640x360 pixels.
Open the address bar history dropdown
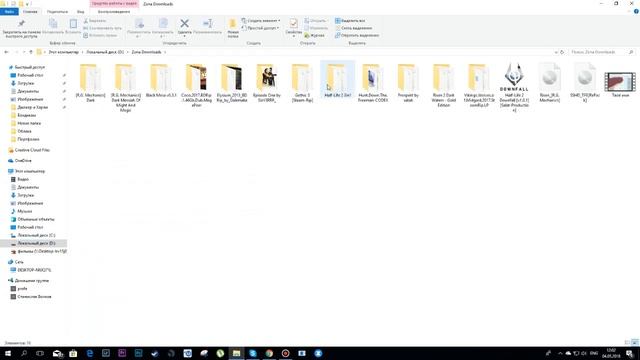(556, 52)
